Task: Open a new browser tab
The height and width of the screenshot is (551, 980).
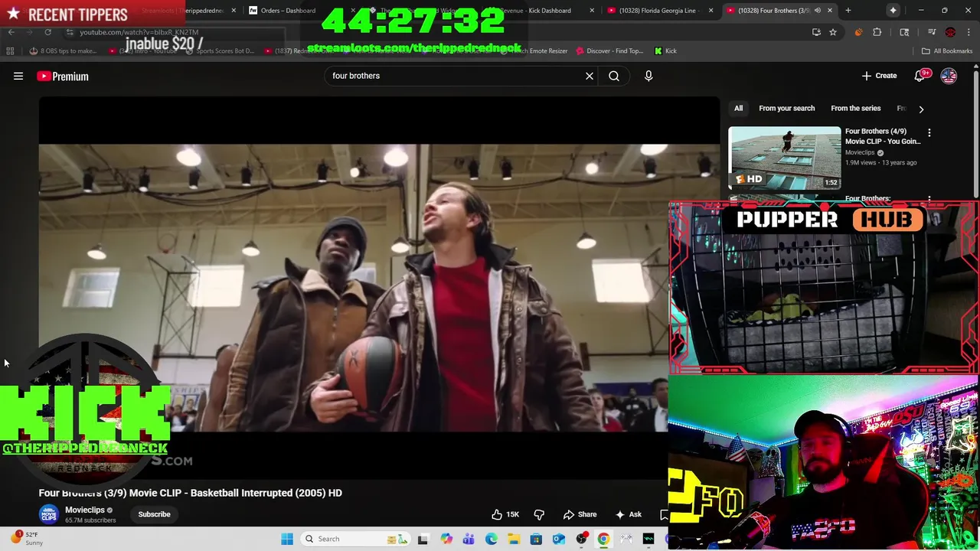Action: tap(848, 10)
